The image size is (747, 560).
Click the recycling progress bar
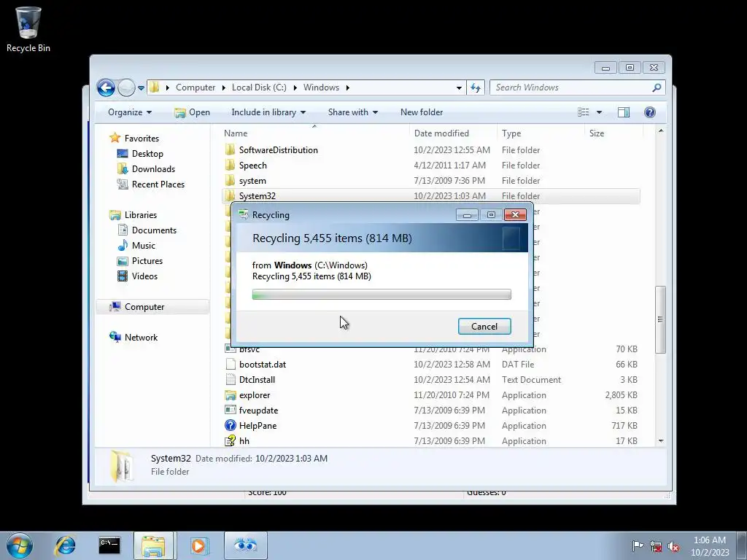pos(382,295)
